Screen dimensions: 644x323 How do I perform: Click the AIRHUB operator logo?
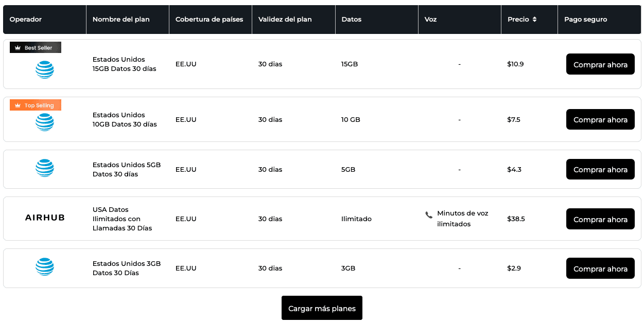click(x=45, y=218)
